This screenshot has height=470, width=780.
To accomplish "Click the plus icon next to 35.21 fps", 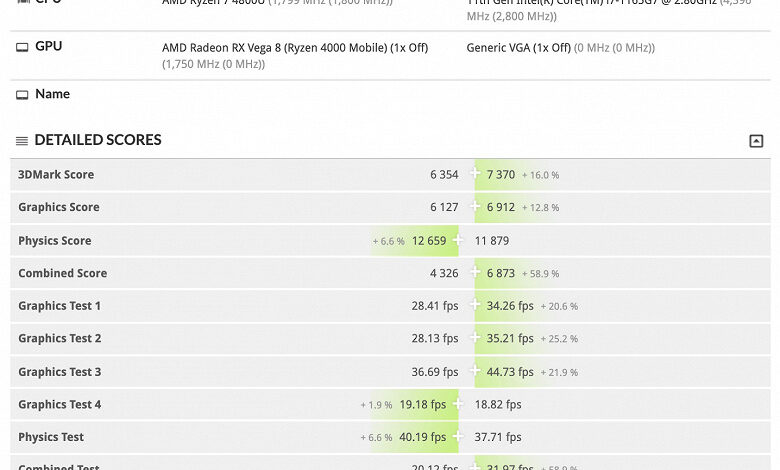I will (475, 337).
